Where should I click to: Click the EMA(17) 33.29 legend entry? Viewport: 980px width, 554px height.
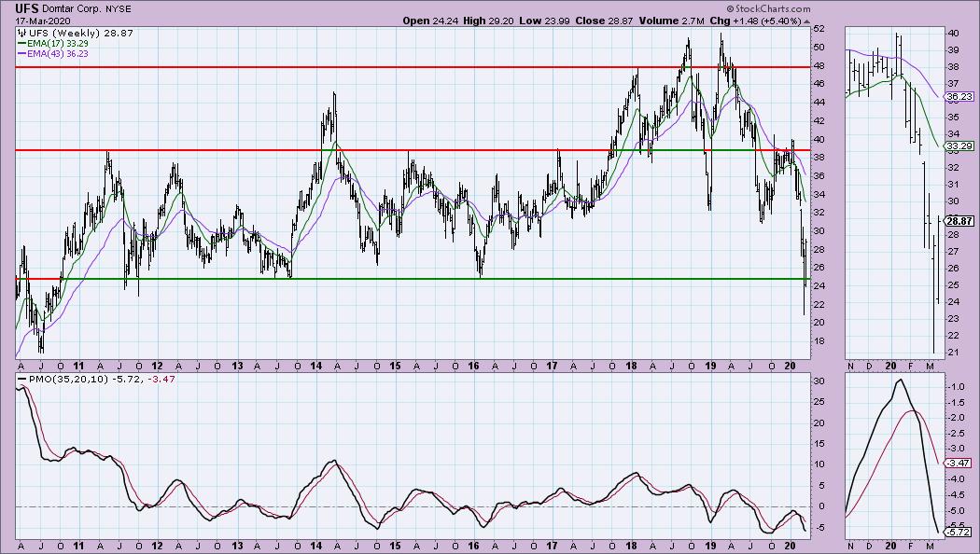point(57,44)
